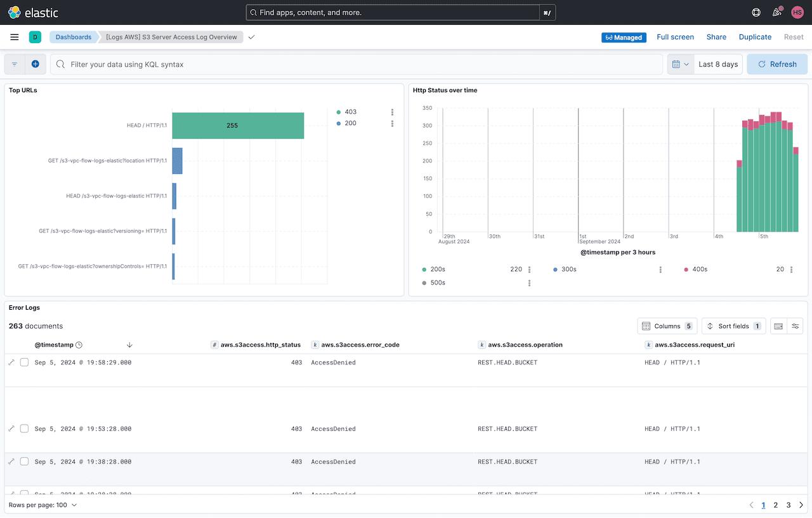The image size is (812, 518).
Task: Click the filter controls icon beside it
Action: click(14, 63)
